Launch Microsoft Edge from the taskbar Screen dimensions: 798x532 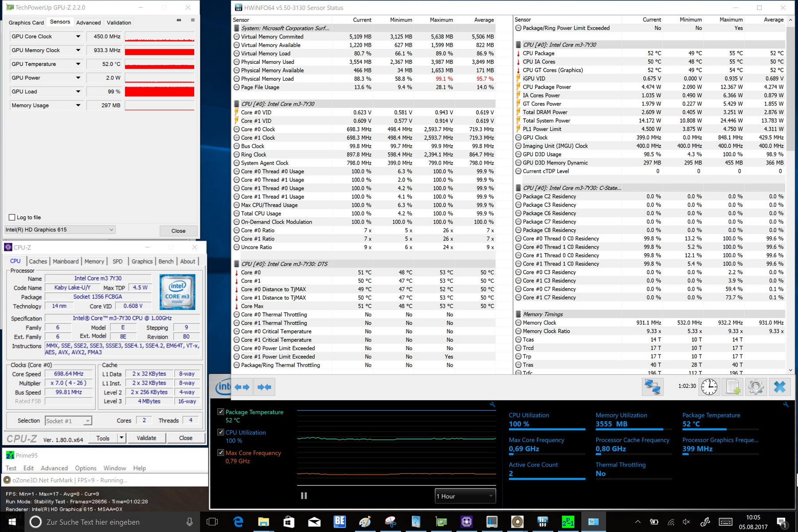(x=239, y=522)
